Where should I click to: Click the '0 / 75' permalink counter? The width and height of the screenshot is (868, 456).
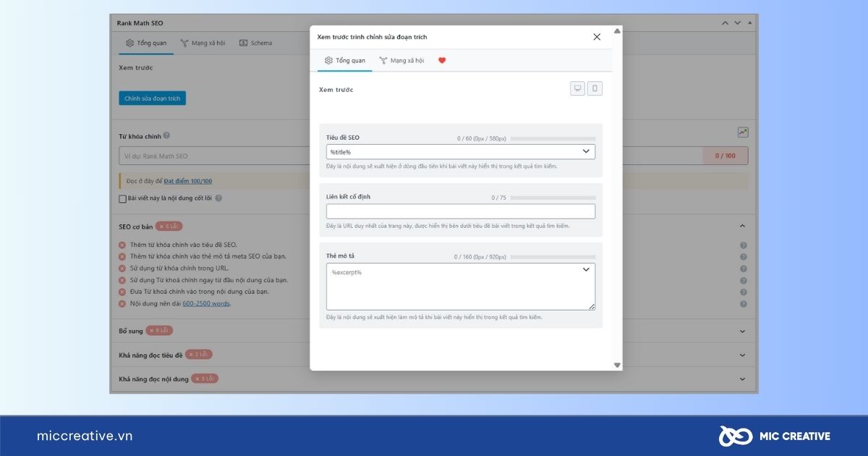pos(498,198)
